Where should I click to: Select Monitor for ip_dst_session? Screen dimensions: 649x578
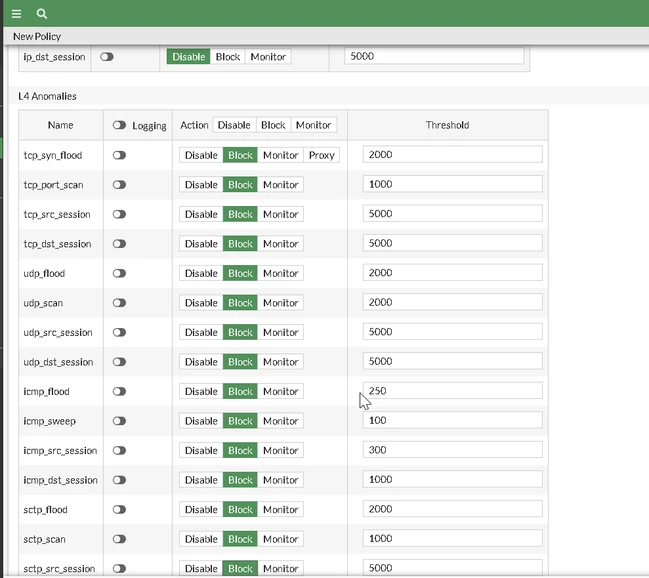pos(268,57)
